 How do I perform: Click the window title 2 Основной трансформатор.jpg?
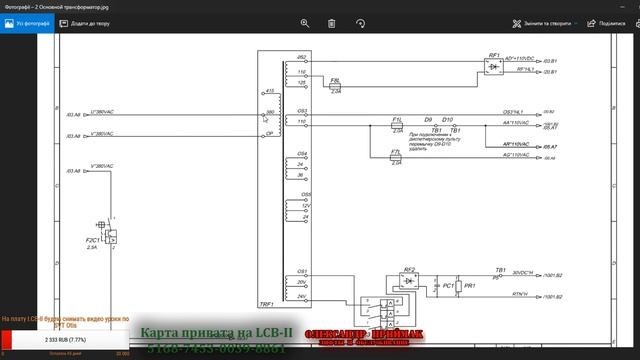point(57,7)
